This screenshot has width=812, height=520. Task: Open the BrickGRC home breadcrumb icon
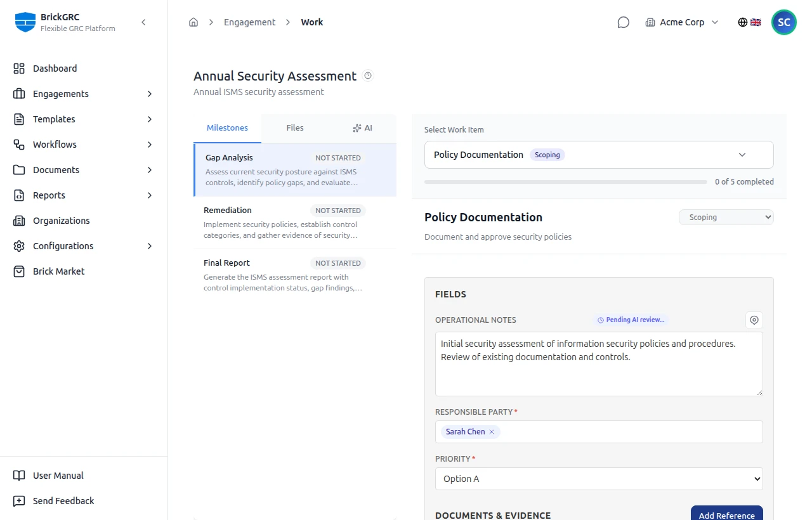pyautogui.click(x=193, y=22)
